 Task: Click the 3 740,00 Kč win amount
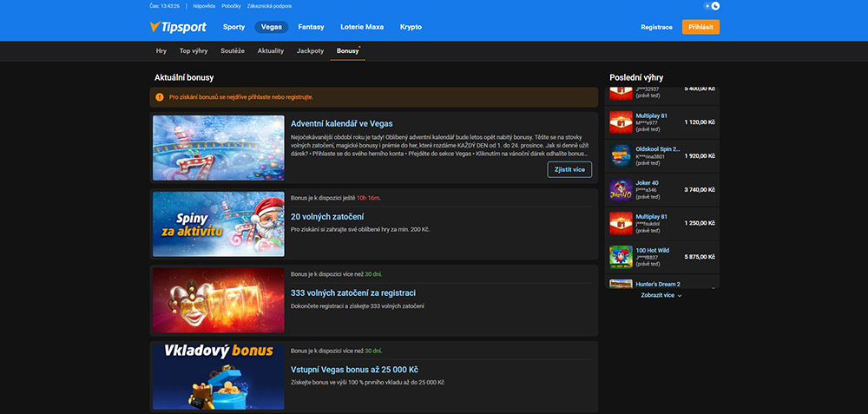pyautogui.click(x=700, y=189)
